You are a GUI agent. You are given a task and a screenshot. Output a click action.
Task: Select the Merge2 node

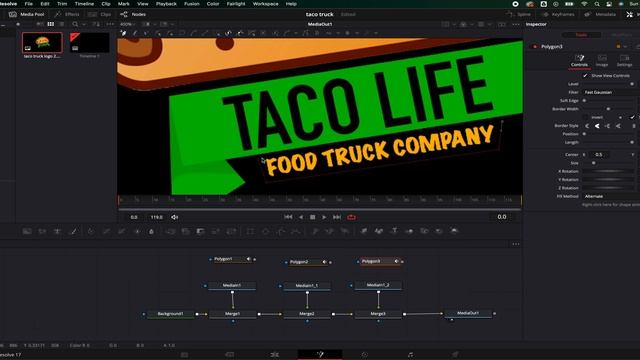[x=307, y=314]
